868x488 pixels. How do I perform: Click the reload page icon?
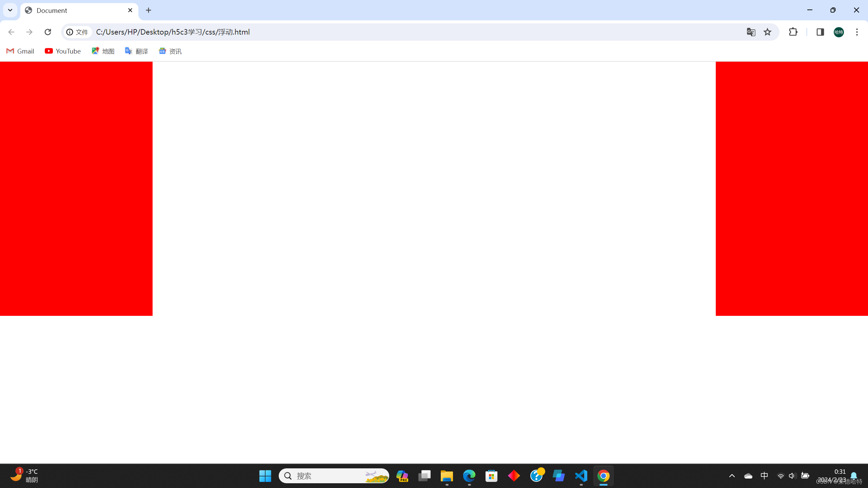48,32
